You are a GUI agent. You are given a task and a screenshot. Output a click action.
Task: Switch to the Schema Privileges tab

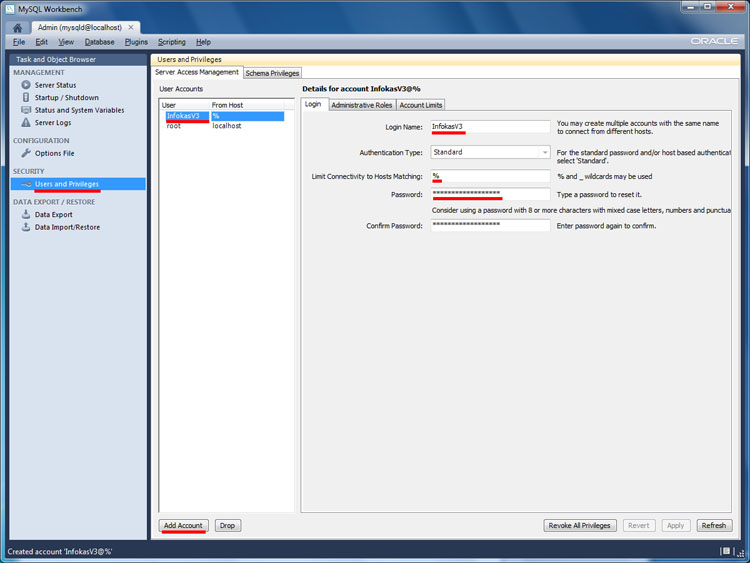click(x=272, y=73)
